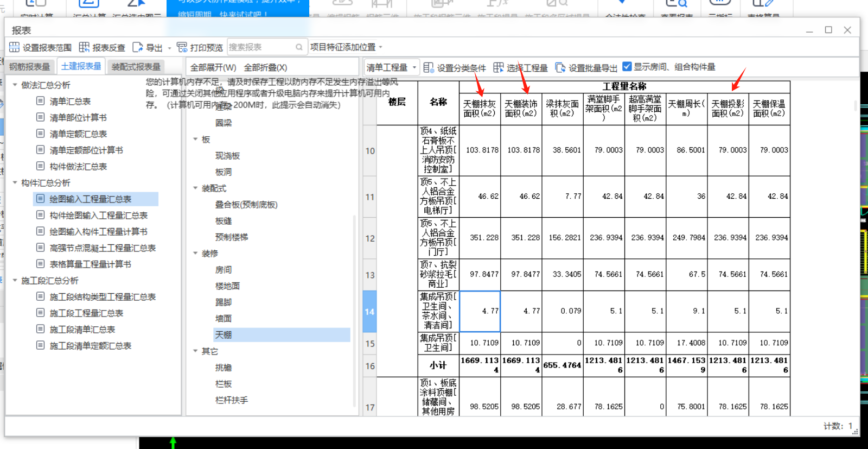Select 预制楼梯 in component tree
The height and width of the screenshot is (449, 868).
(232, 237)
